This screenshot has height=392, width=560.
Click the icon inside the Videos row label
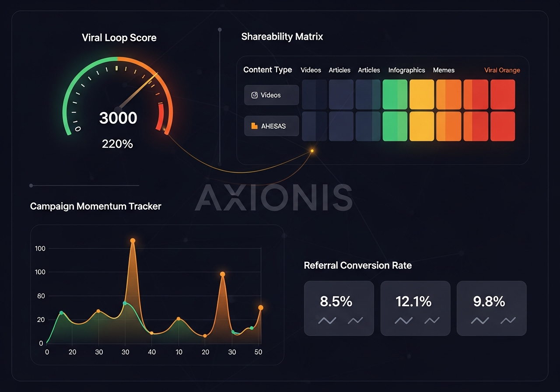pyautogui.click(x=254, y=95)
